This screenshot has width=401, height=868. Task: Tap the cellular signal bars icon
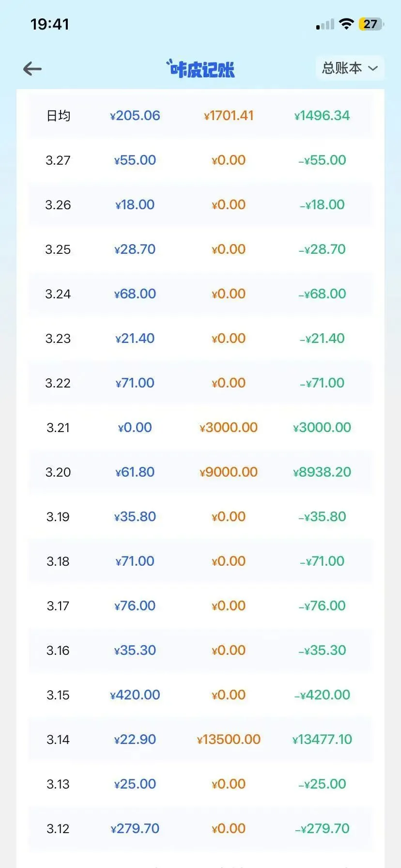[325, 24]
